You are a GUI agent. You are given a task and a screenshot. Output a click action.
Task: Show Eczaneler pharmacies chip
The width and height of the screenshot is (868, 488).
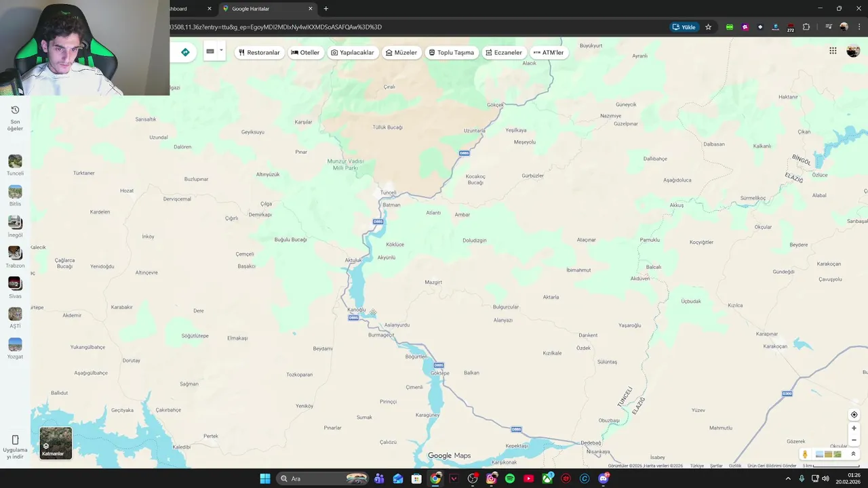click(504, 52)
